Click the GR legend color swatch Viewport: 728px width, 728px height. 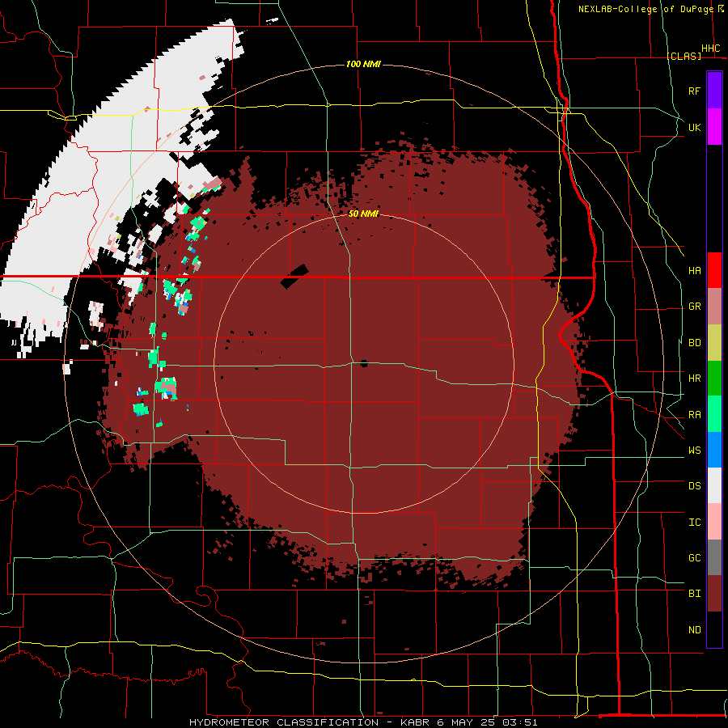(714, 307)
